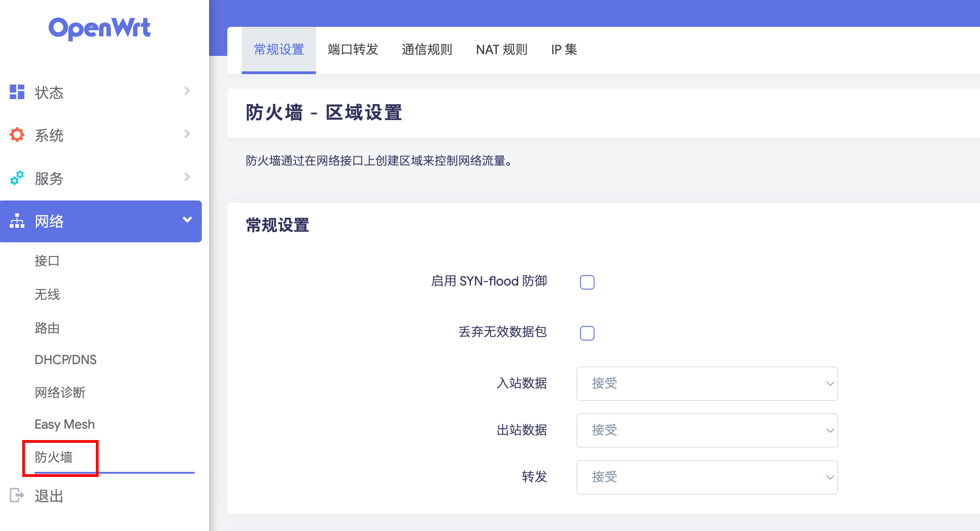Click the network topology icon
The height and width of the screenshot is (531, 980).
17,221
